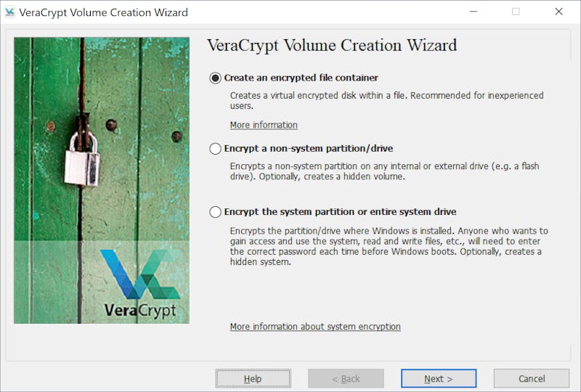Cancel the volume creation wizard
The image size is (581, 392).
pyautogui.click(x=532, y=379)
